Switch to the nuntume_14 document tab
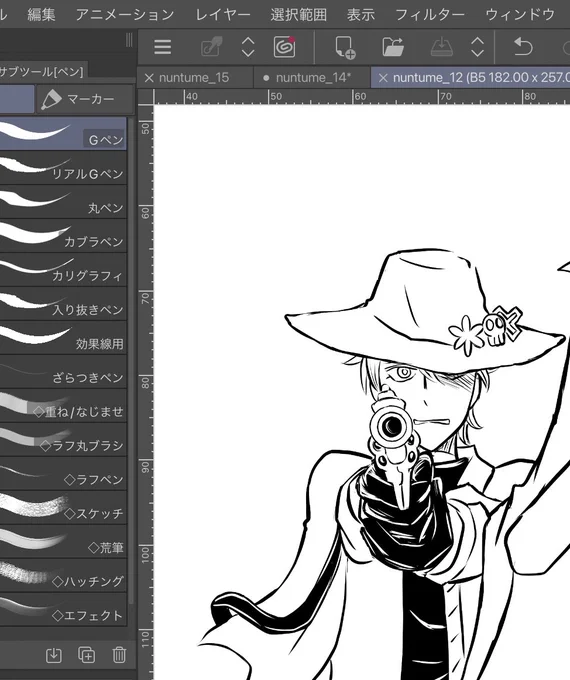The image size is (570, 680). (313, 78)
